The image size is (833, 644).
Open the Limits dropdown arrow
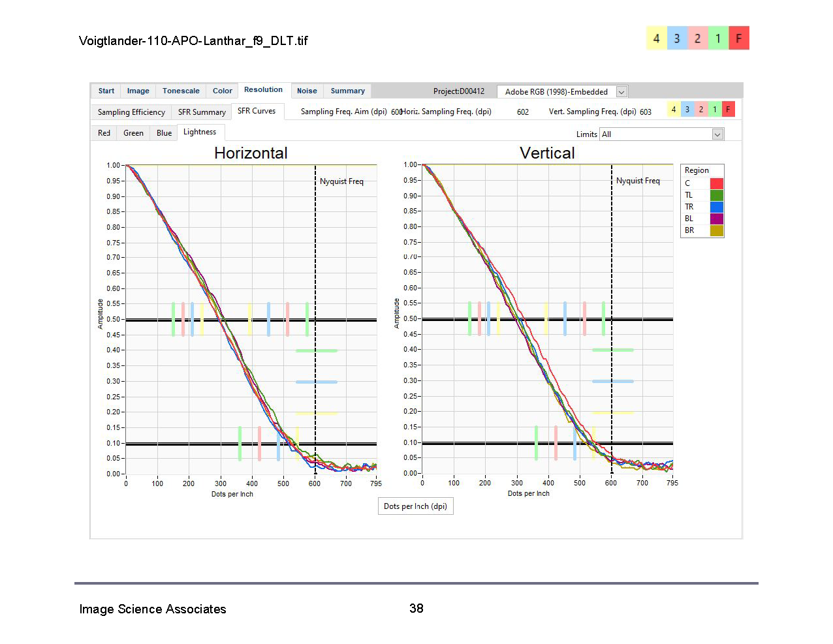coord(717,134)
